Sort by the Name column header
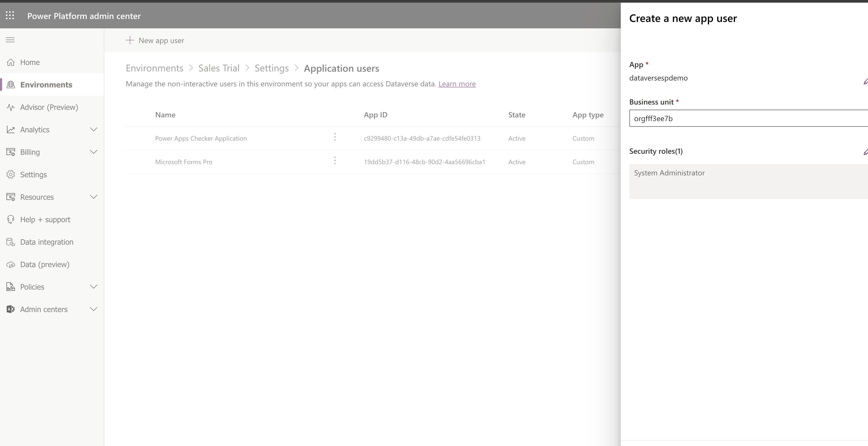868x446 pixels. pos(165,115)
